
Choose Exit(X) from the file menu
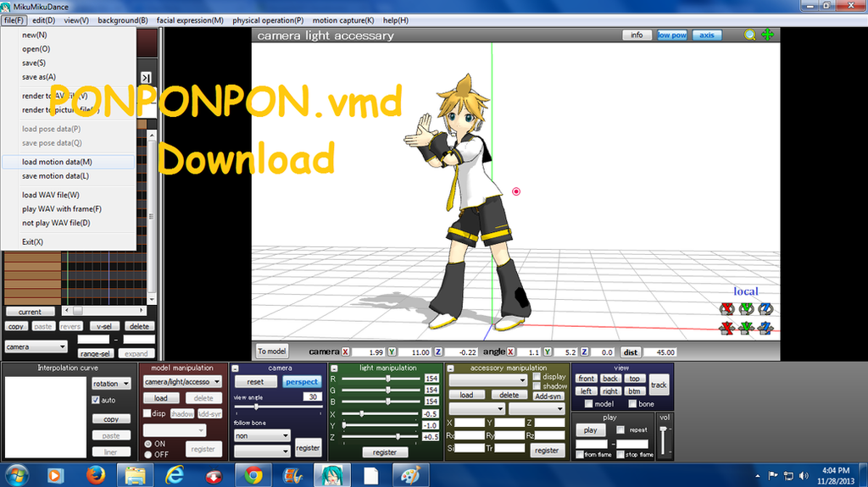tap(69, 242)
